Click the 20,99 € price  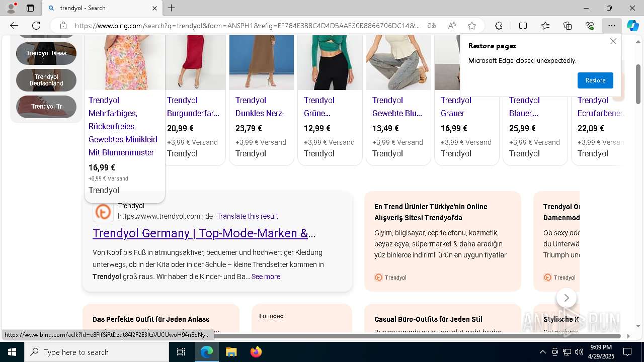[x=180, y=129]
